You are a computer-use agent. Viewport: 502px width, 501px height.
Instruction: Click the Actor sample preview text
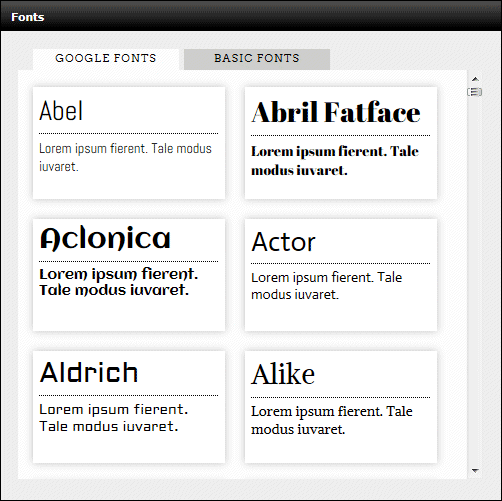coord(327,286)
